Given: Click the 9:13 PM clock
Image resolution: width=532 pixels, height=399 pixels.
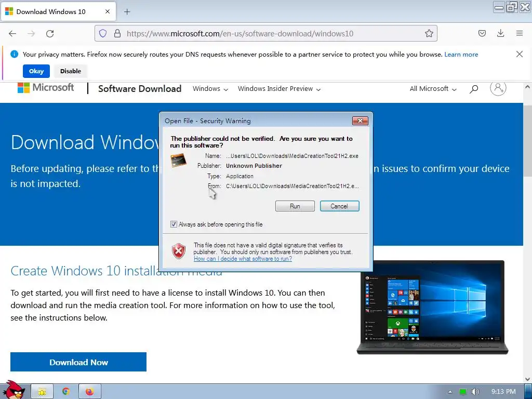Looking at the screenshot, I should 503,392.
